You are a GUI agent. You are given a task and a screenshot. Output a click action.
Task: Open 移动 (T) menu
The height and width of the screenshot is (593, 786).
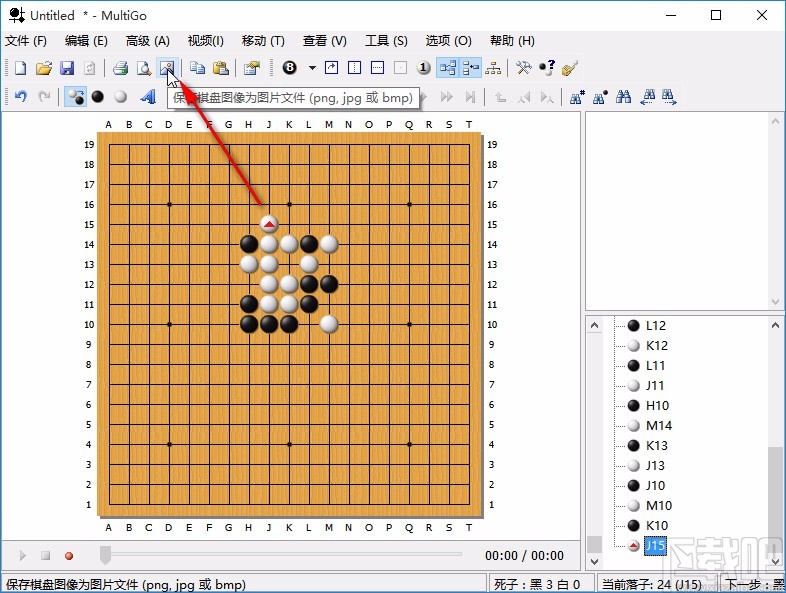(263, 41)
